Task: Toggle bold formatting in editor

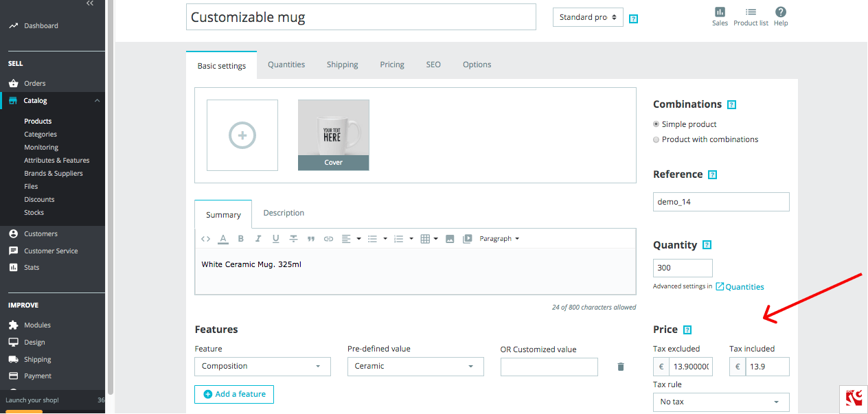Action: coord(240,239)
